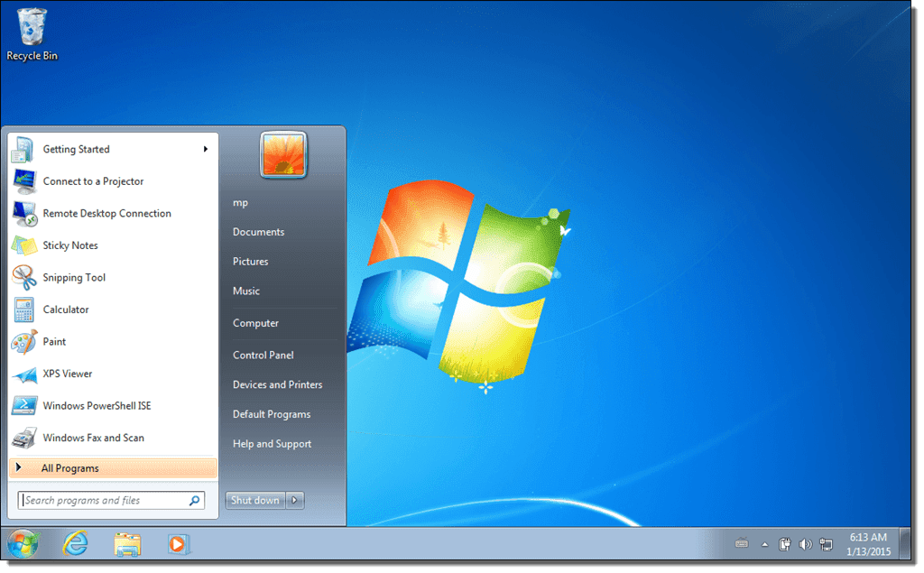The image size is (924, 573).
Task: Open the Calculator
Action: (x=67, y=310)
